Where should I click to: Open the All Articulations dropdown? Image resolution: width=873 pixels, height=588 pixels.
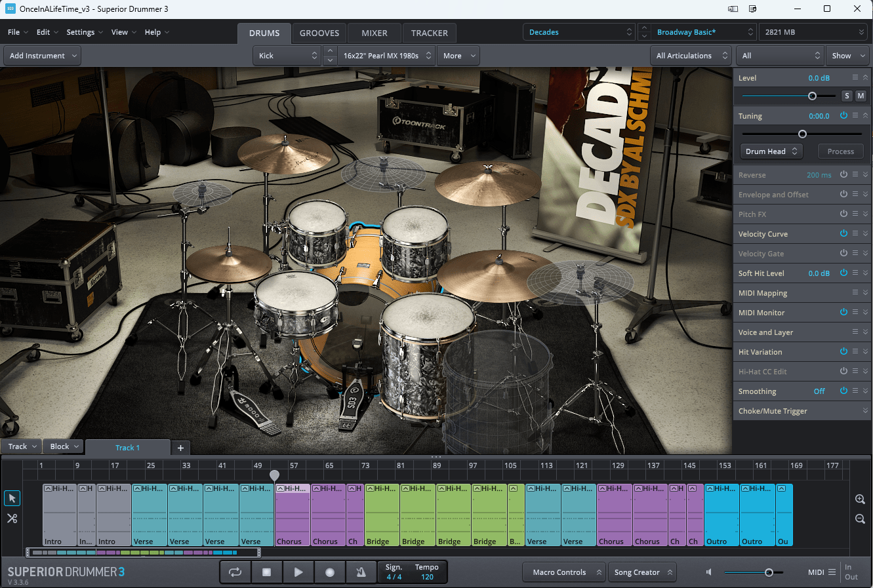(690, 56)
